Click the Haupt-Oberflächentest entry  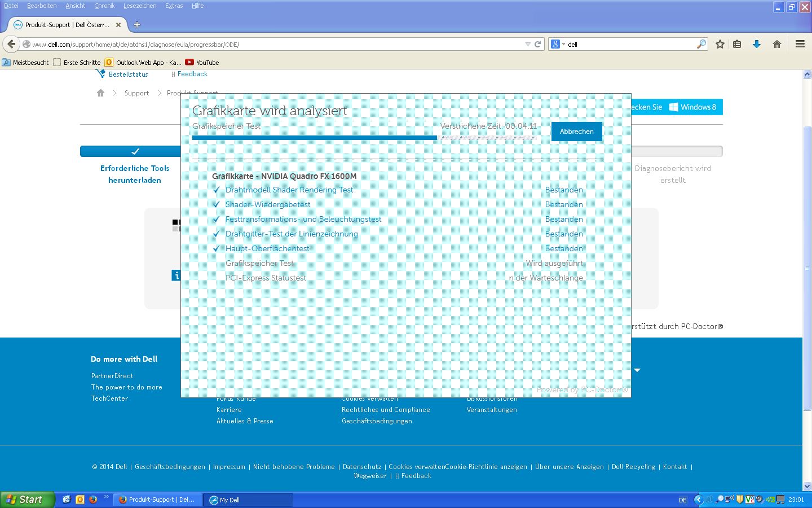(x=267, y=248)
